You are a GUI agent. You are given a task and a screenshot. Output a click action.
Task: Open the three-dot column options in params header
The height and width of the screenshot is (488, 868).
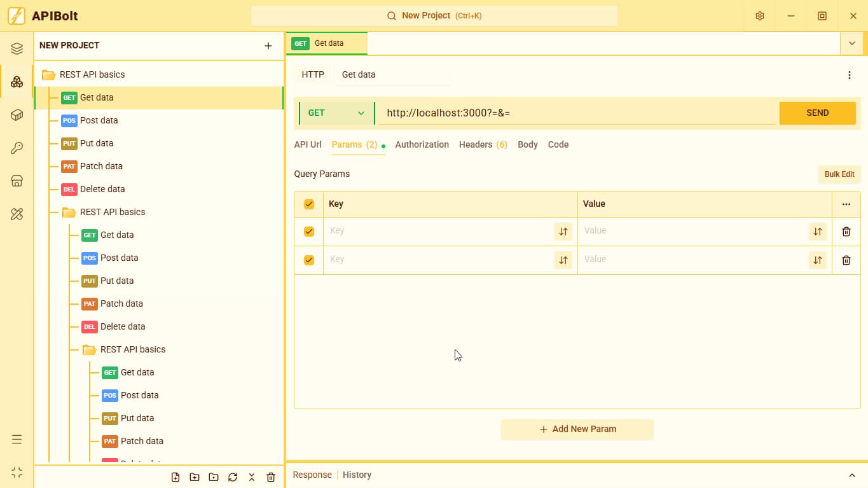coord(846,204)
